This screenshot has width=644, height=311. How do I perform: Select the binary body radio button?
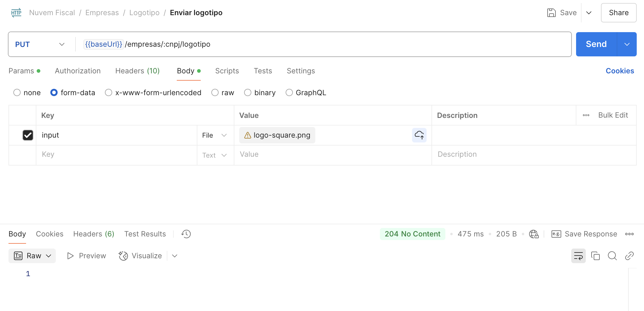point(248,92)
